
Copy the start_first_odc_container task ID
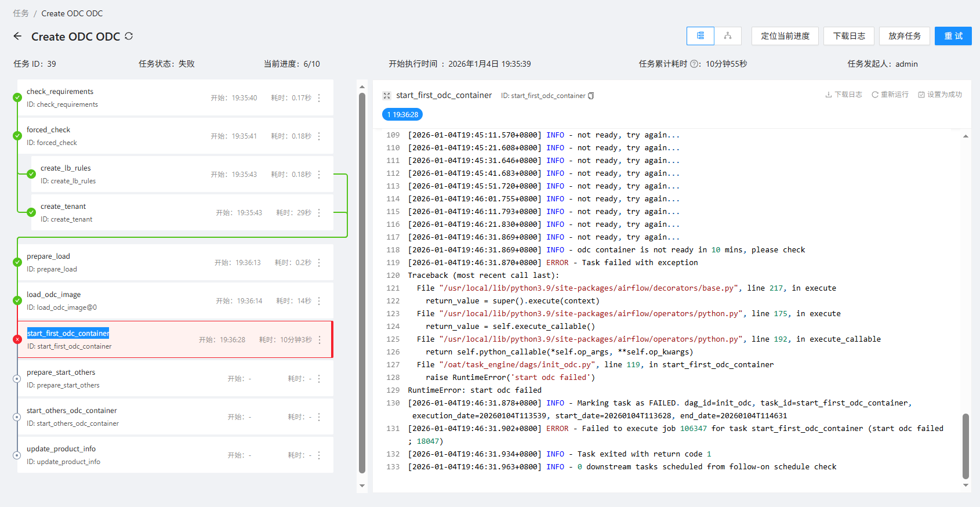[x=591, y=96]
